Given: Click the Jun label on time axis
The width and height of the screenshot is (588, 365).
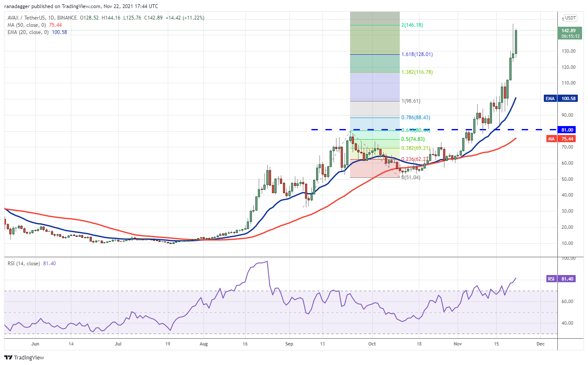Looking at the screenshot, I should [36, 344].
